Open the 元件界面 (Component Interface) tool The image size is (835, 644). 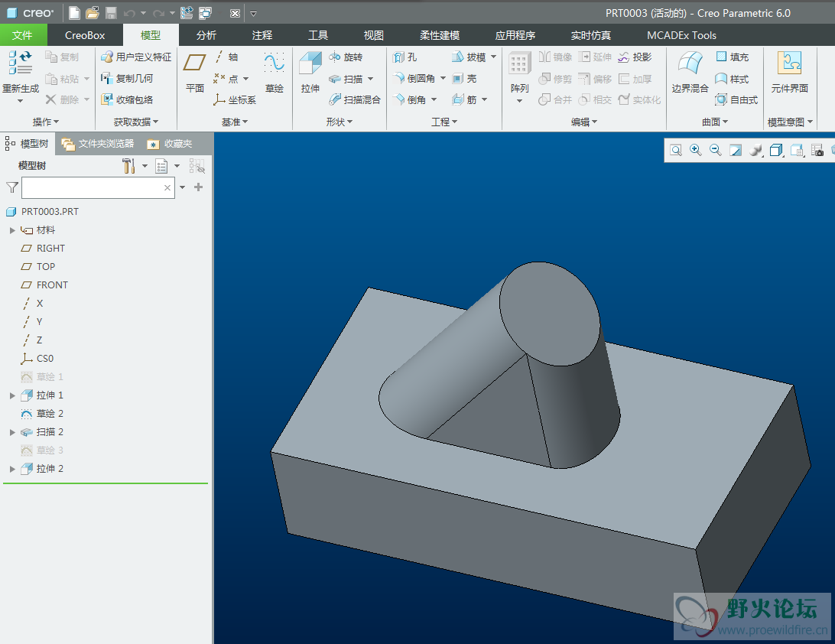point(790,73)
